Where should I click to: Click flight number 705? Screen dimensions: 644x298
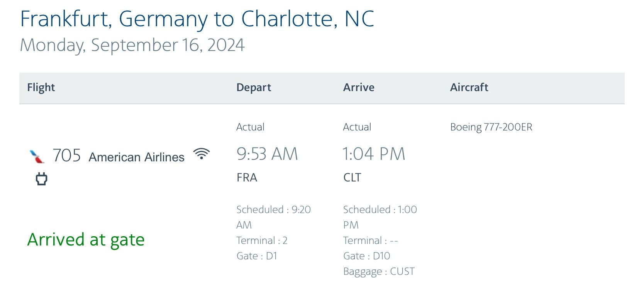coord(66,156)
